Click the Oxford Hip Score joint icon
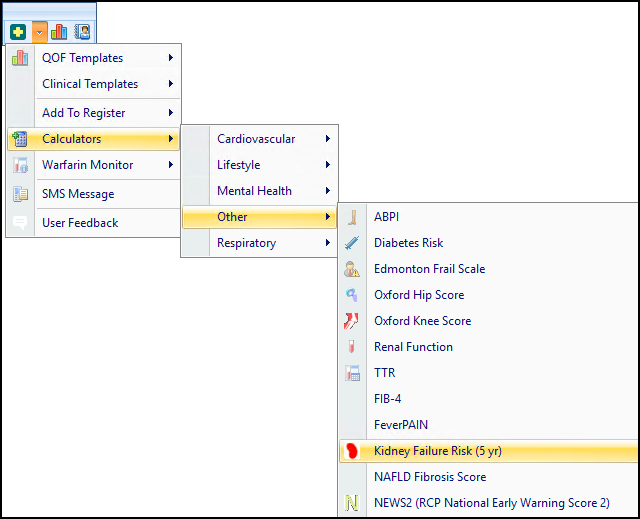Image resolution: width=640 pixels, height=519 pixels. pos(351,295)
